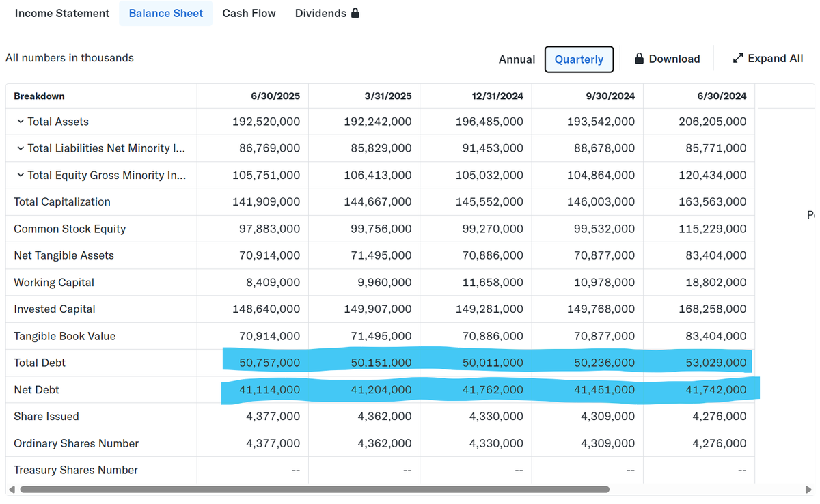Click the 6/30/2025 column header
Image resolution: width=820 pixels, height=504 pixels.
click(x=275, y=96)
